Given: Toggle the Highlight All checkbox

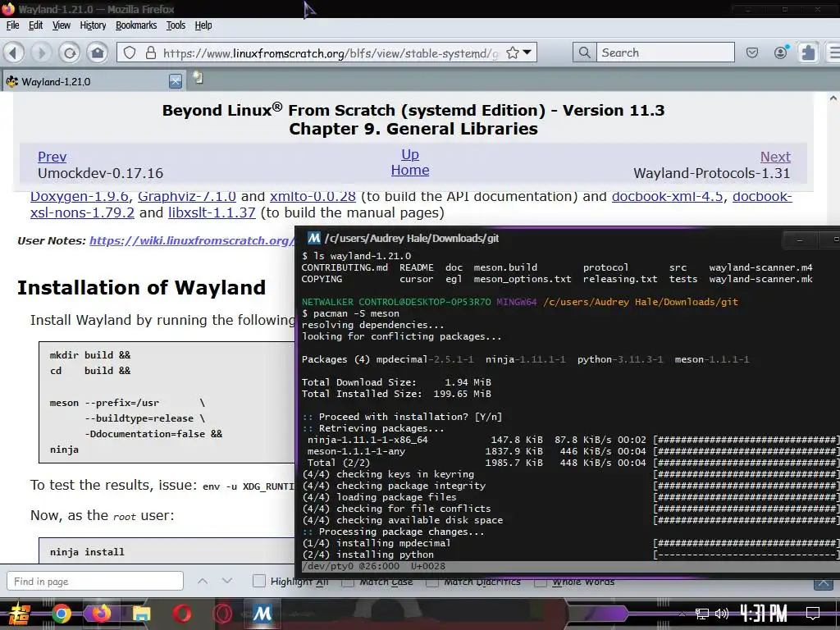Looking at the screenshot, I should [258, 581].
